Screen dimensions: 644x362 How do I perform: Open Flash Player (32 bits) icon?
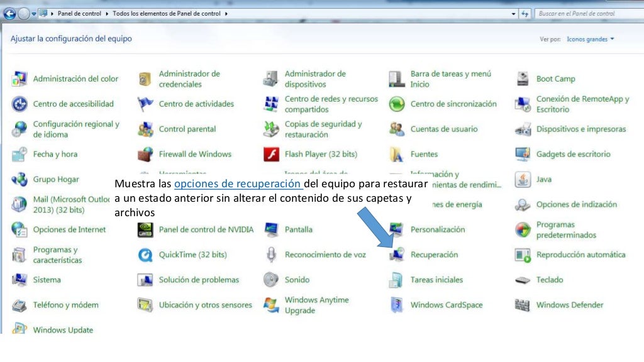coord(271,155)
